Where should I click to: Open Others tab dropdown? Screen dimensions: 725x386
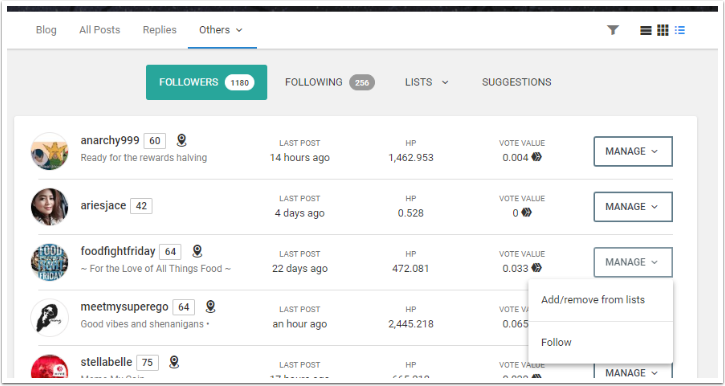pyautogui.click(x=221, y=30)
